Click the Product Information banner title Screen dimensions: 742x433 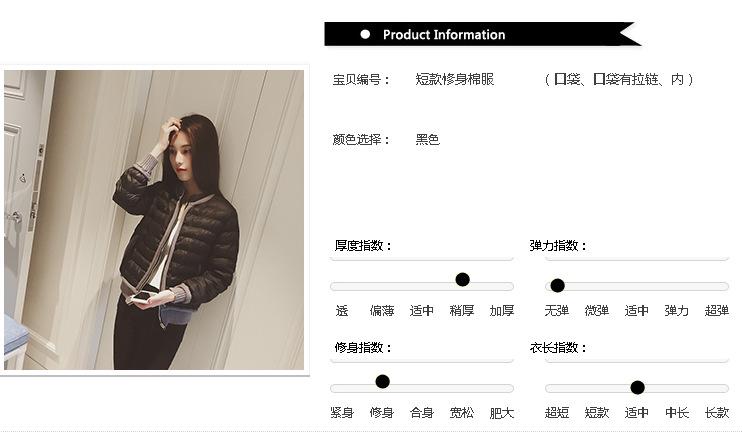pos(444,35)
